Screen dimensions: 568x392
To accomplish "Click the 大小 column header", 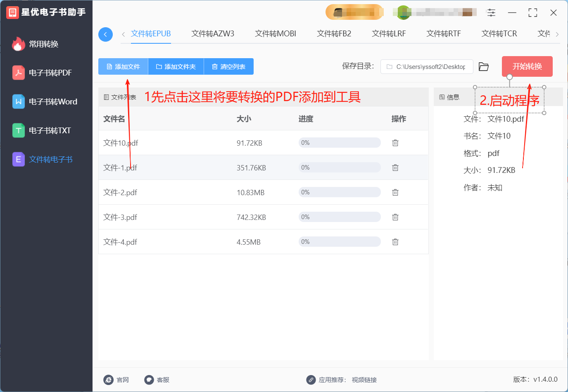I will 244,119.
